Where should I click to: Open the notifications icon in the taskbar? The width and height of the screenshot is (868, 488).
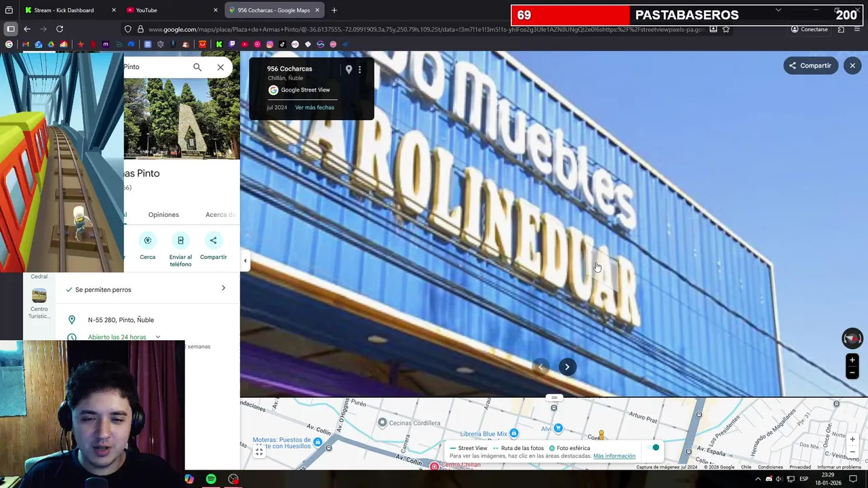click(853, 479)
